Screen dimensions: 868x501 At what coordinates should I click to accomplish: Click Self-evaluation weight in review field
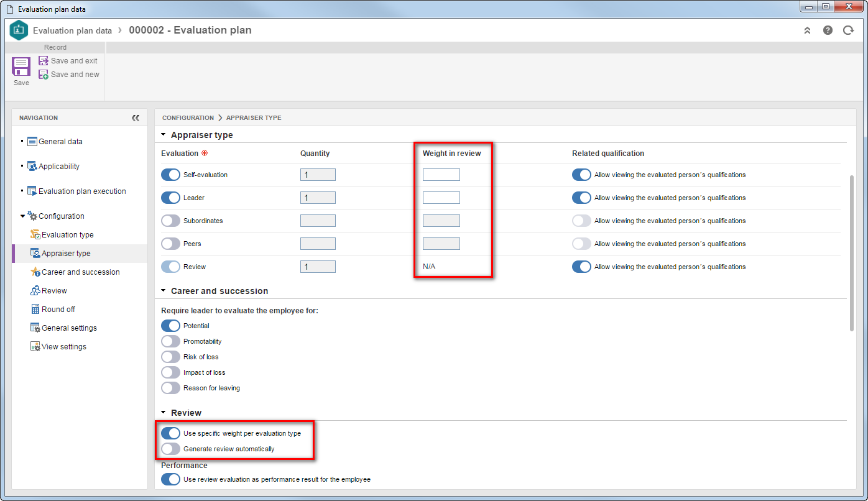click(x=441, y=175)
